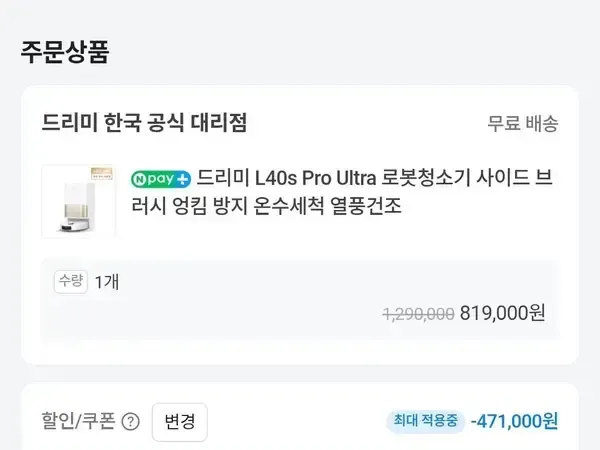Click the green Npay plus badge icon

point(160,180)
